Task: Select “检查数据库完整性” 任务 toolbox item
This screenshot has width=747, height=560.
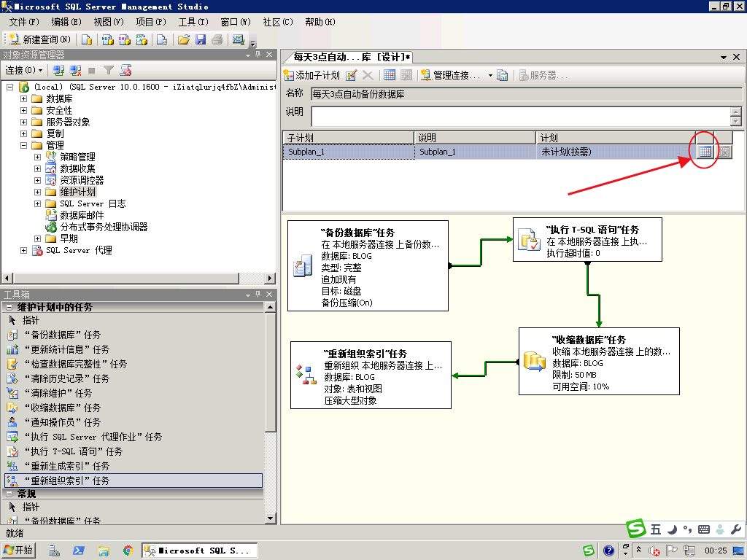Action: click(133, 364)
